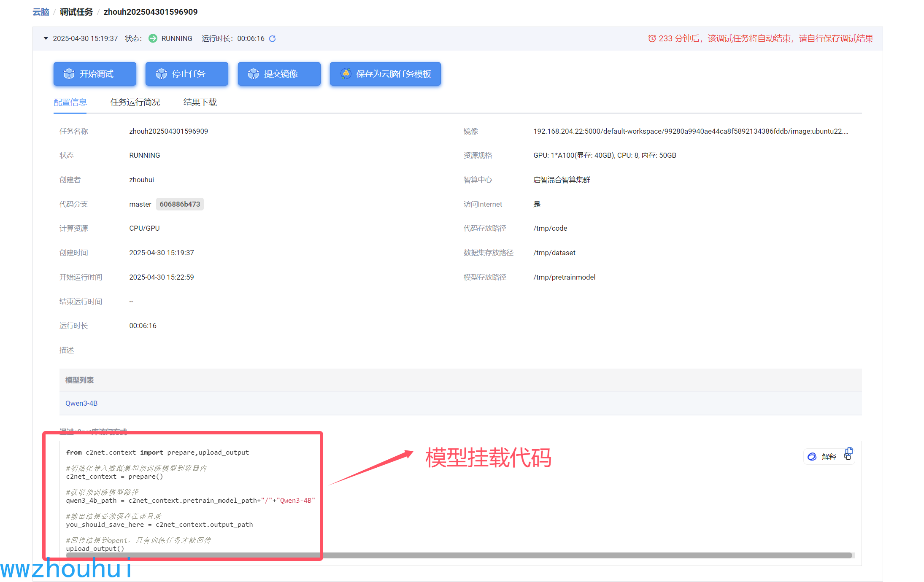This screenshot has height=582, width=924.
Task: Click the horizontal scrollbar under code
Action: (459, 555)
